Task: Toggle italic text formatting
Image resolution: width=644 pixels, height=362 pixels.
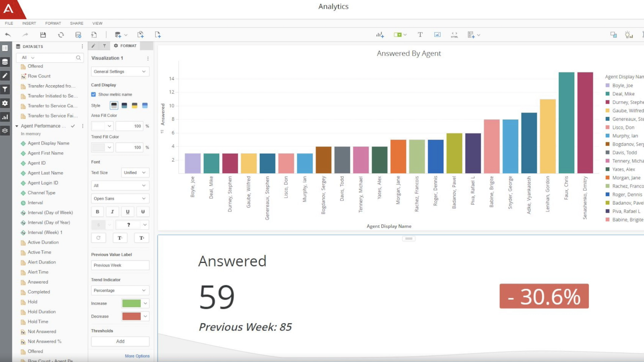Action: (113, 212)
